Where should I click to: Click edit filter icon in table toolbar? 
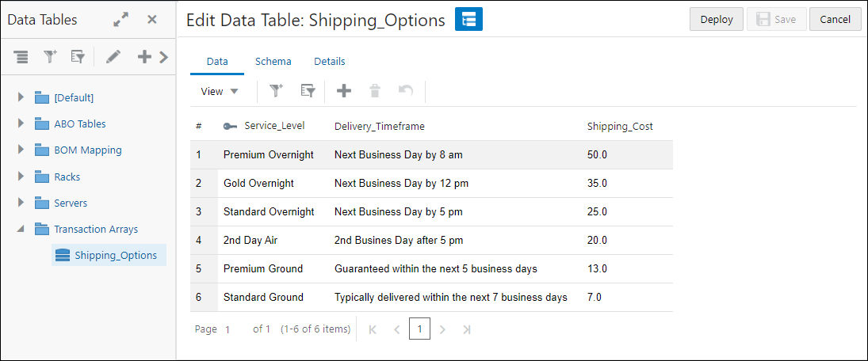point(308,91)
